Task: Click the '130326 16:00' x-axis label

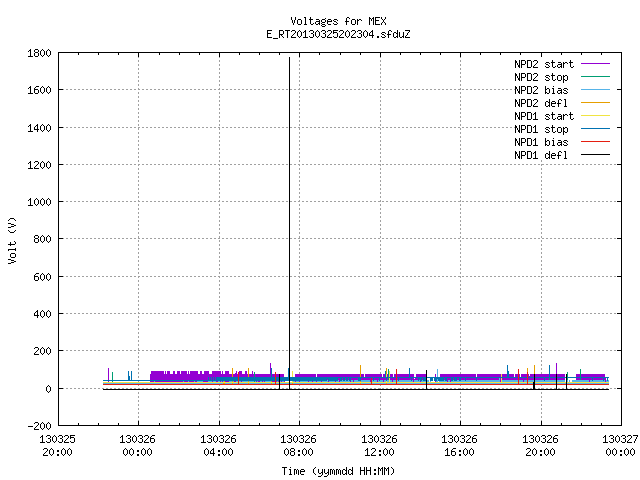Action: 459,446
